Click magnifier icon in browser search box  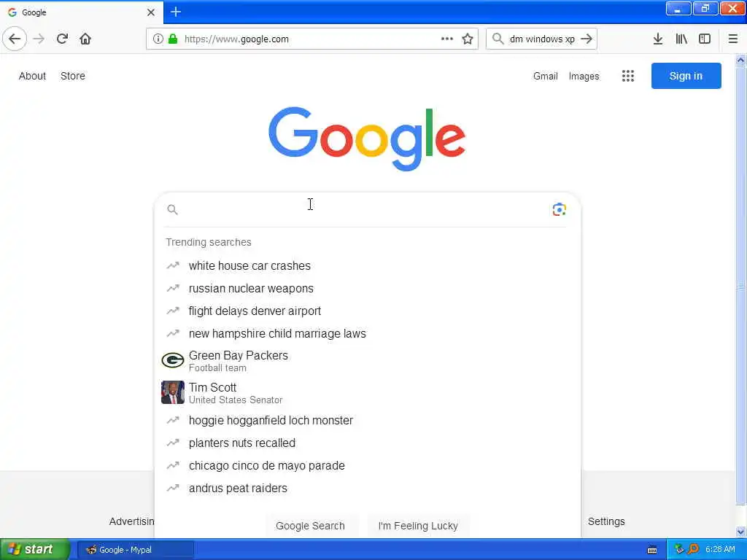pyautogui.click(x=498, y=39)
